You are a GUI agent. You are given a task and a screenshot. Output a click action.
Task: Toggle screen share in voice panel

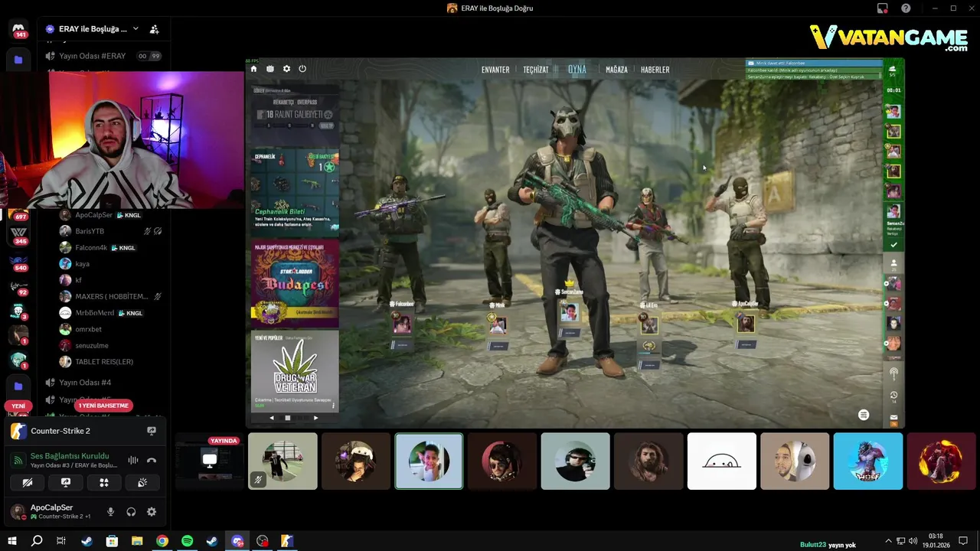coord(66,482)
